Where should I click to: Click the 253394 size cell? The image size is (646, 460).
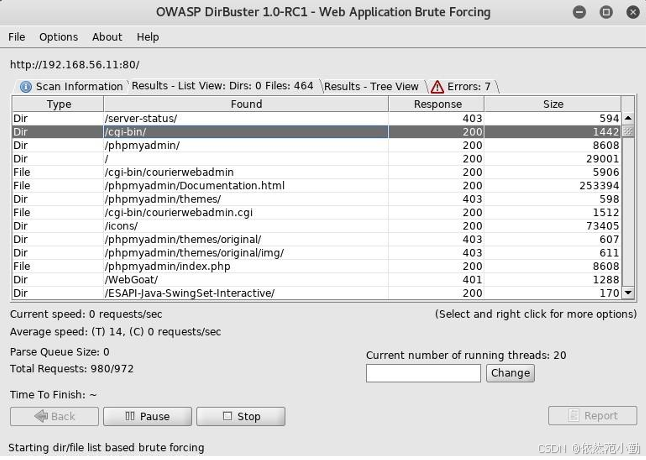(x=552, y=185)
